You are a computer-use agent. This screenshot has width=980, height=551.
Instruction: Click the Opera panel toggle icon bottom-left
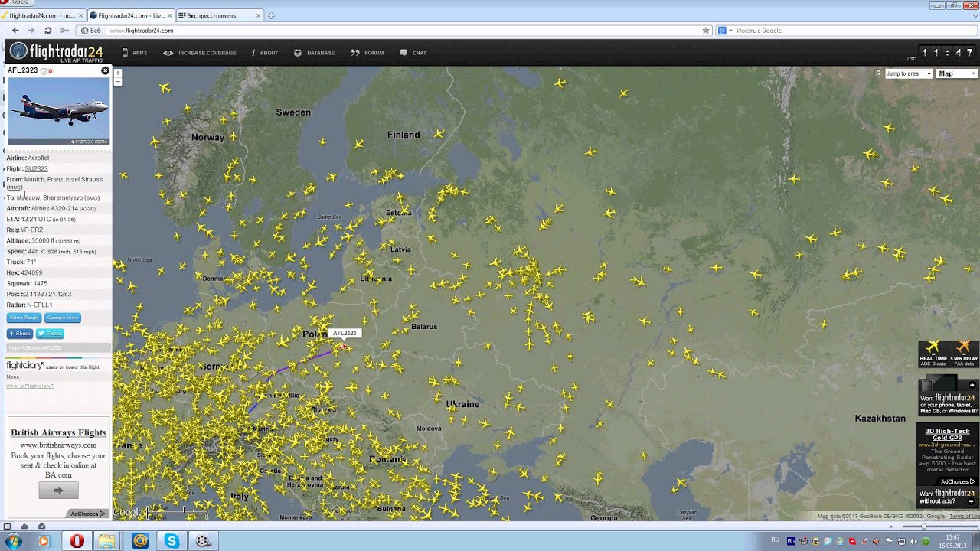[x=8, y=527]
